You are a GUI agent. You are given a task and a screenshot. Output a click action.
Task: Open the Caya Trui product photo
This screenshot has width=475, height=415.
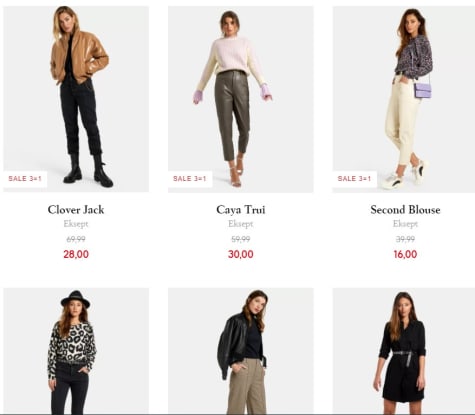point(241,99)
